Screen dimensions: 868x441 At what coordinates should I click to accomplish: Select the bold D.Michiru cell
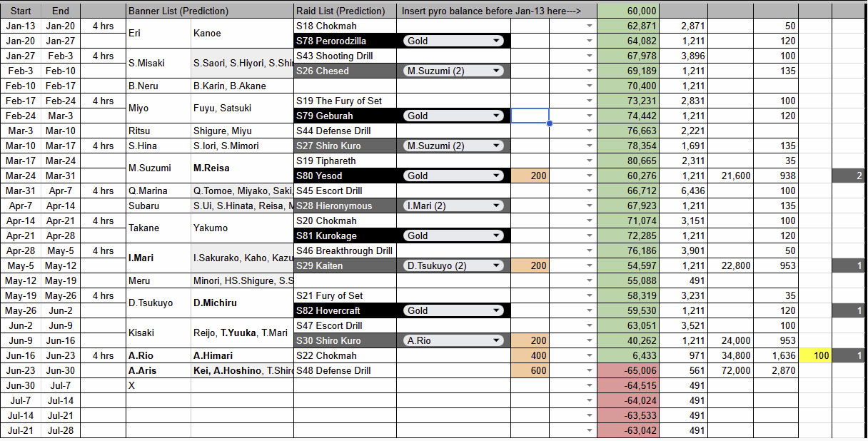click(242, 303)
